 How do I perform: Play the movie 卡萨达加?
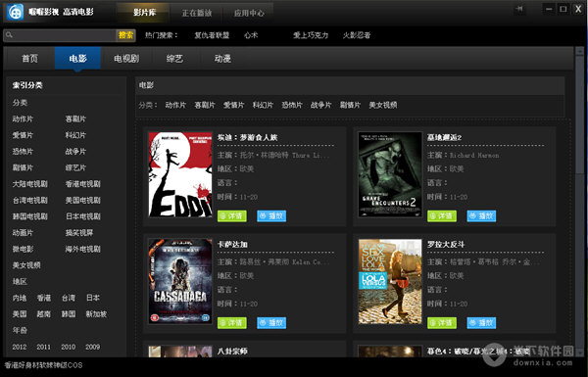point(271,323)
